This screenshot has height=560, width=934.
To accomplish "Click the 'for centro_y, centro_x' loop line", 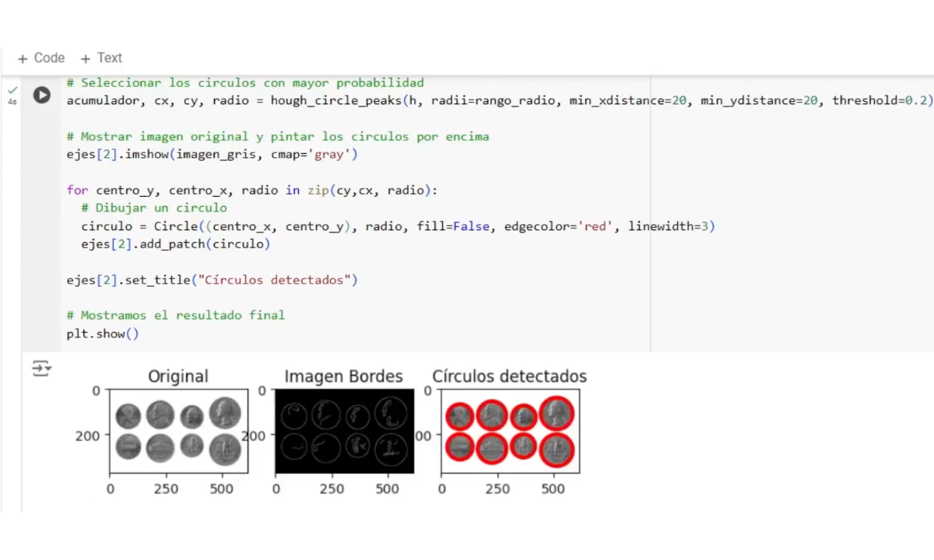I will (253, 191).
